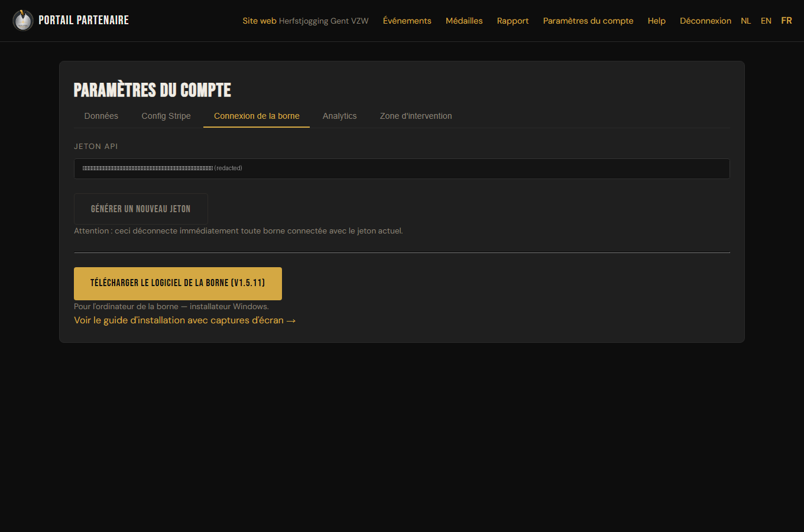Select the FR language option

click(786, 21)
